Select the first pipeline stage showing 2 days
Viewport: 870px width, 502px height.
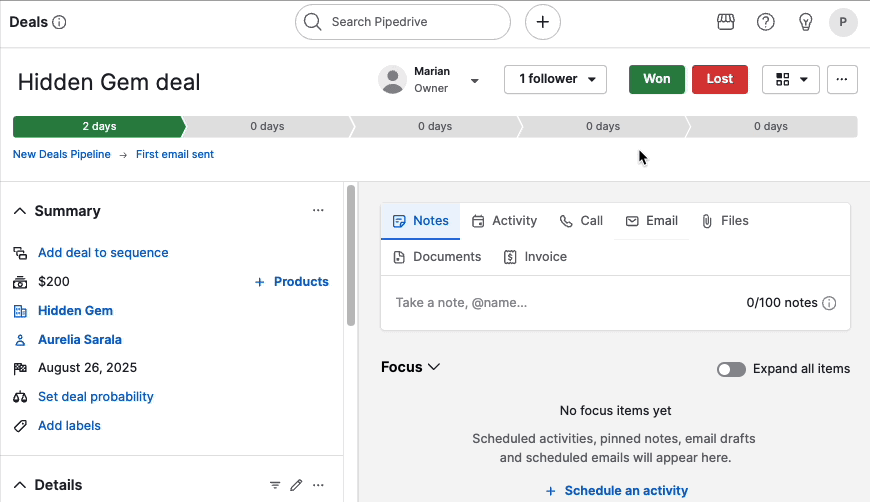tap(99, 126)
